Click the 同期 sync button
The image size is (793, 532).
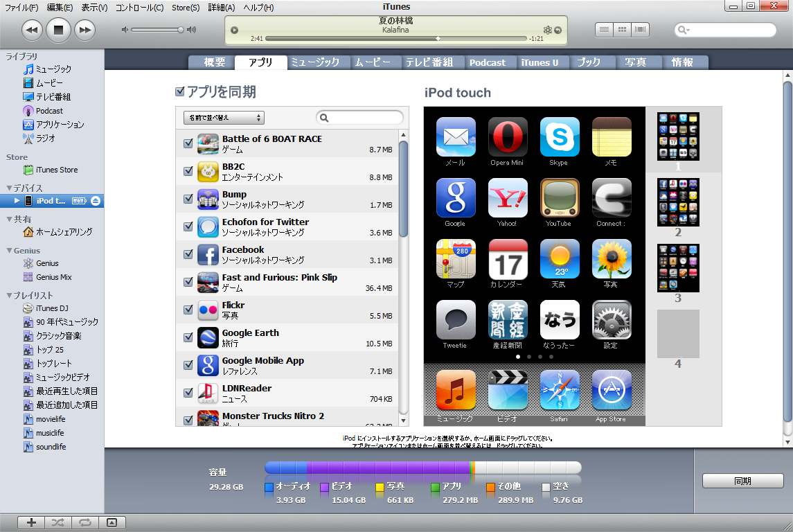coord(742,481)
